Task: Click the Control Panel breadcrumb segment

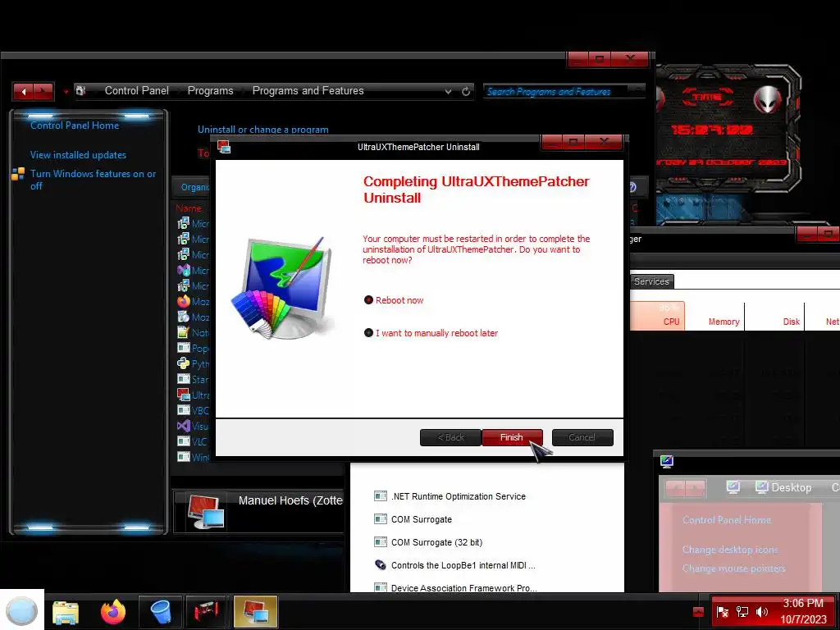Action: tap(137, 90)
